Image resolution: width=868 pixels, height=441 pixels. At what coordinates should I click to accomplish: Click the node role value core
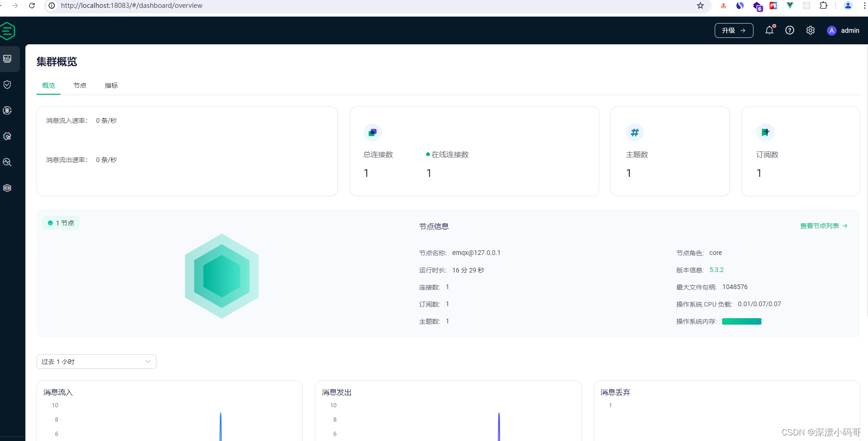716,253
